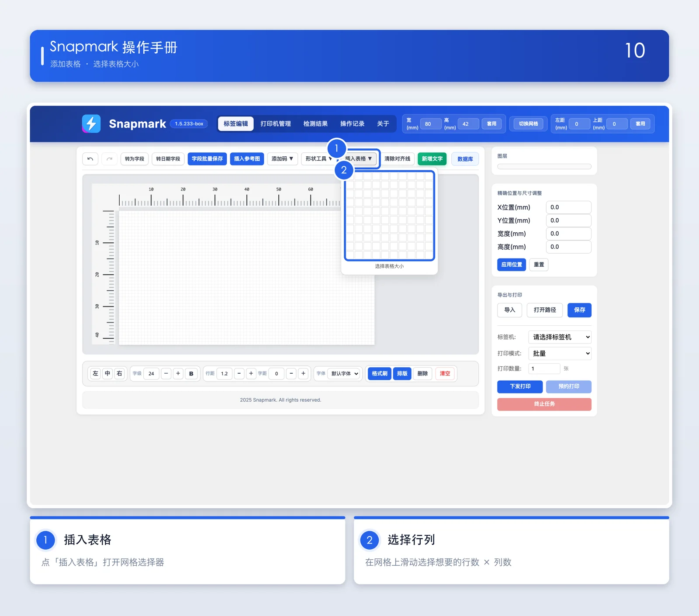
Task: Click the 导入 button
Action: pyautogui.click(x=509, y=310)
